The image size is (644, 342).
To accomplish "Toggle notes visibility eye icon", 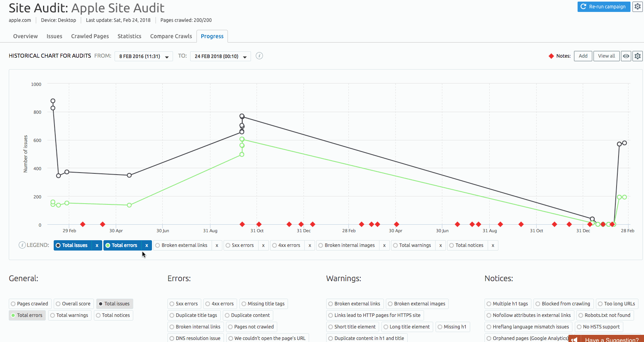I will pyautogui.click(x=626, y=56).
